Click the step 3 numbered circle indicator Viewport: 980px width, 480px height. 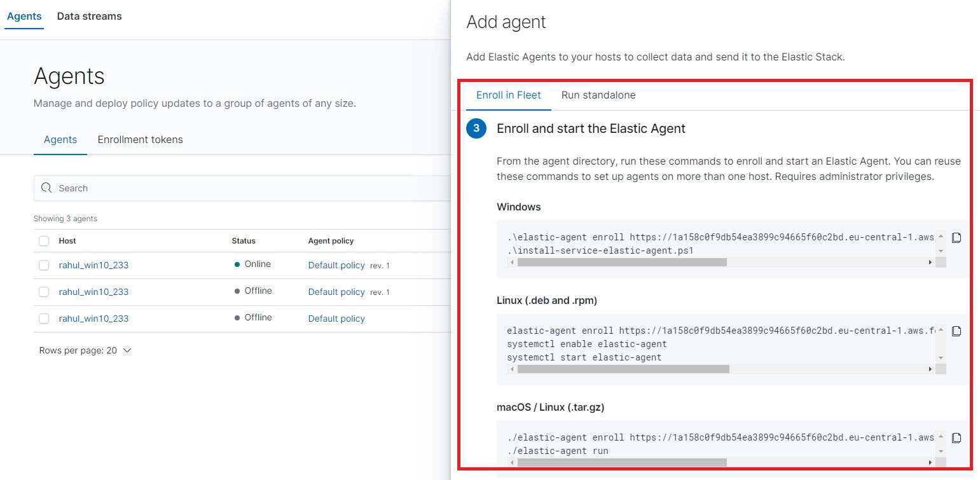tap(476, 128)
